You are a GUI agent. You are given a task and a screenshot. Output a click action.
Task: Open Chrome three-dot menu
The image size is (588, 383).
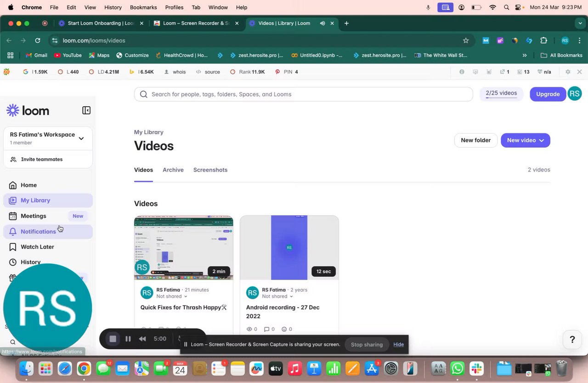[579, 40]
